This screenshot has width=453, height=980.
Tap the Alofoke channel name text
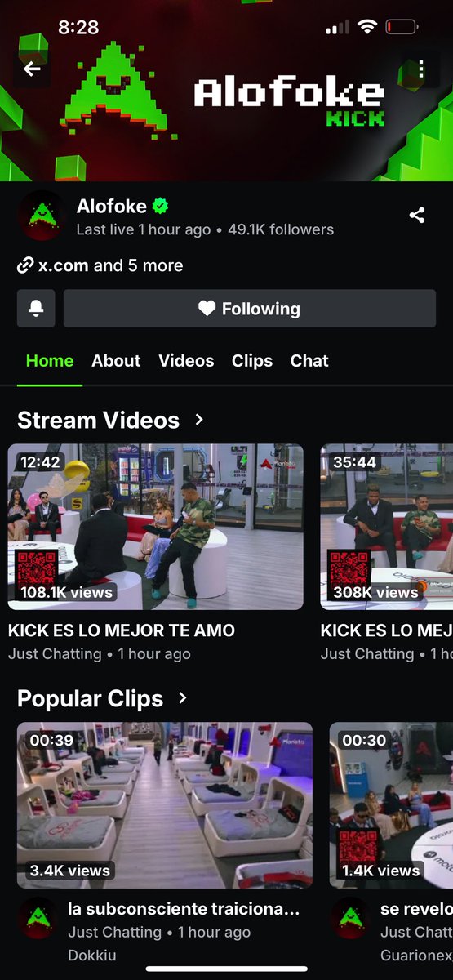pos(112,207)
